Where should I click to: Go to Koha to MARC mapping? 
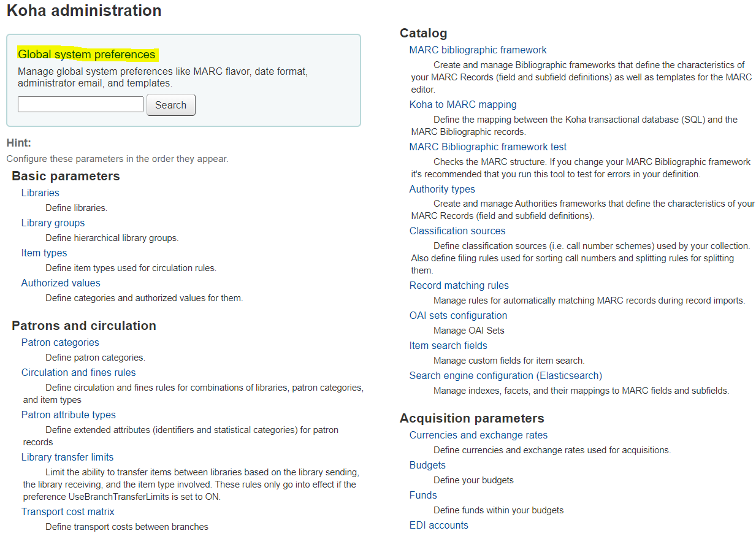click(x=463, y=104)
